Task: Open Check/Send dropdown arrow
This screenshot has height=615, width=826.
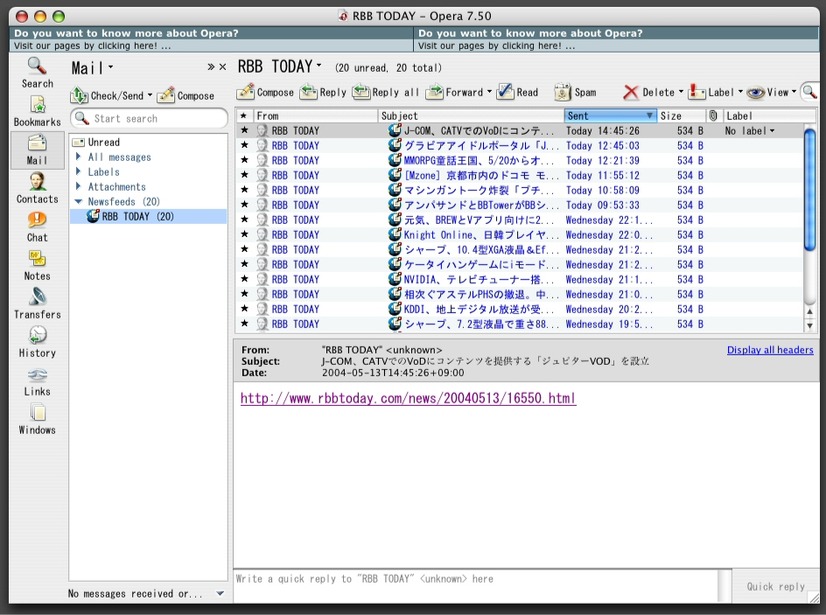Action: click(150, 95)
